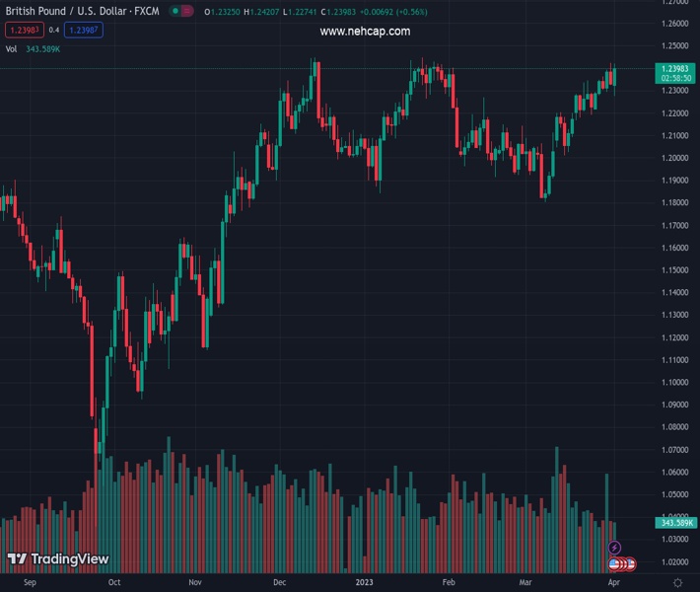Screen dimensions: 700x592
Task: Click the green market open status dot
Action: click(175, 11)
